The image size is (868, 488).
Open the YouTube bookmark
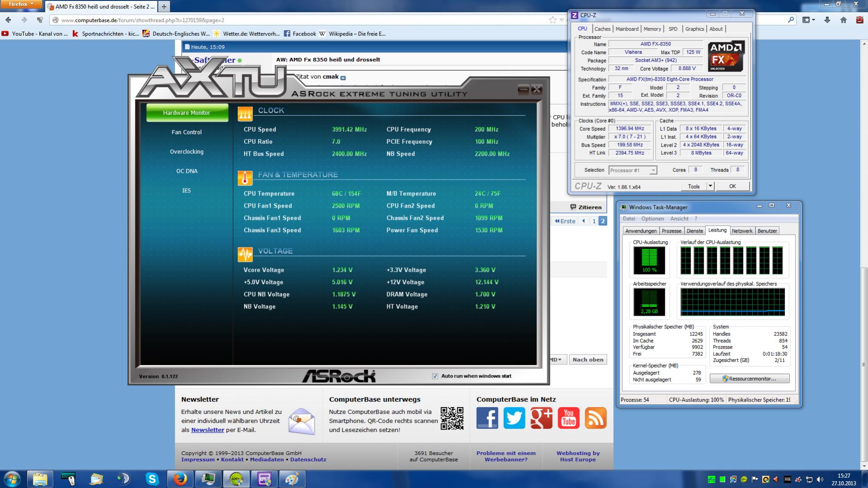(35, 33)
